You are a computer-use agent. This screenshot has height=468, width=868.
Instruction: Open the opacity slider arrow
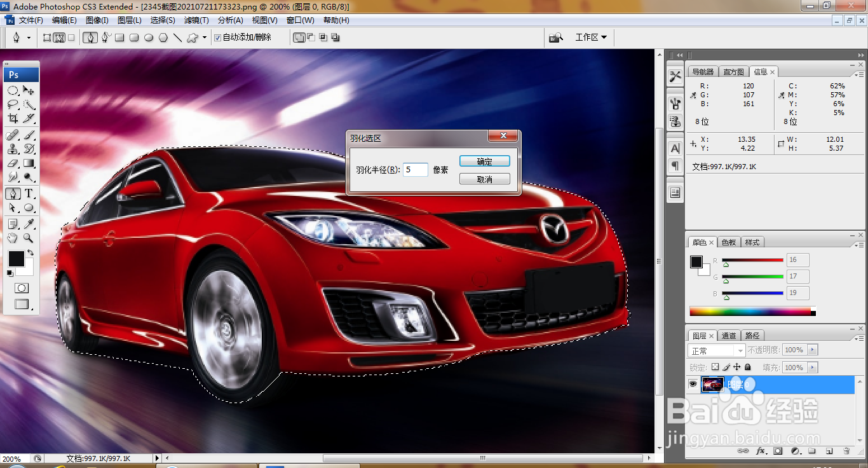(x=813, y=350)
